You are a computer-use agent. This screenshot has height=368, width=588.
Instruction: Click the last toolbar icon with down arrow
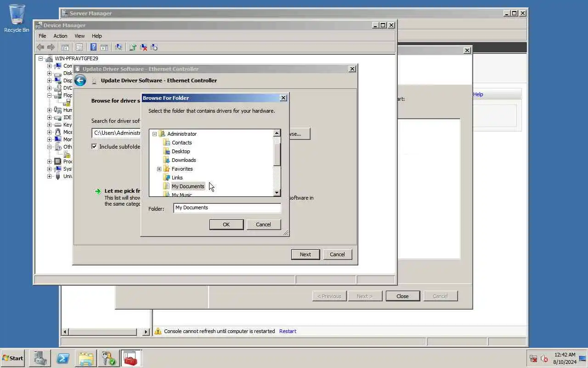click(x=154, y=47)
